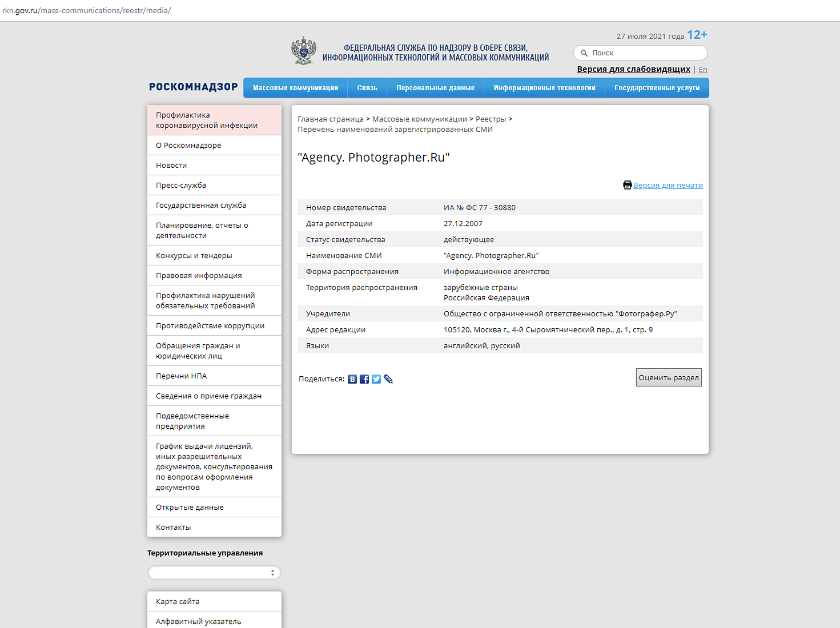Open Государственная служба sidebar item
Screen dimensions: 840x628
pos(214,205)
